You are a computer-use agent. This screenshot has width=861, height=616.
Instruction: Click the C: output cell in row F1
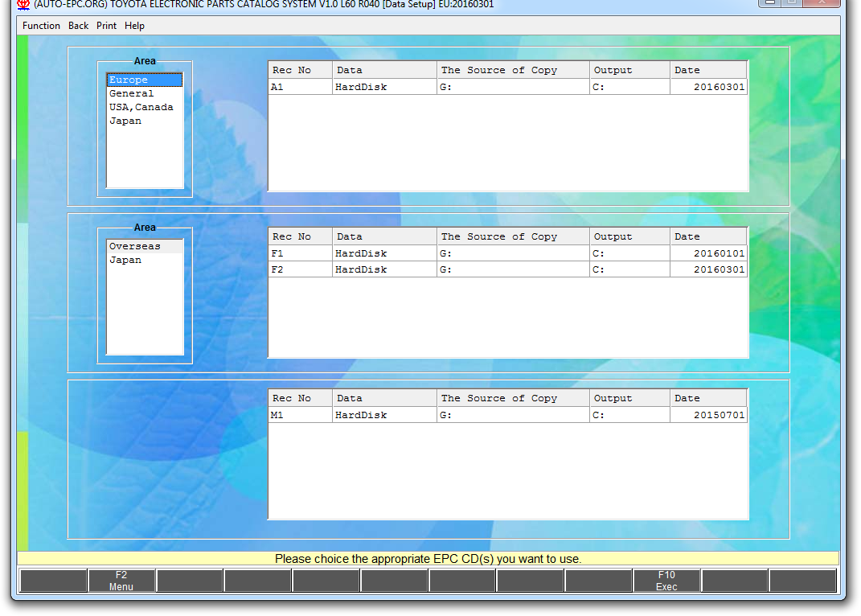(629, 253)
